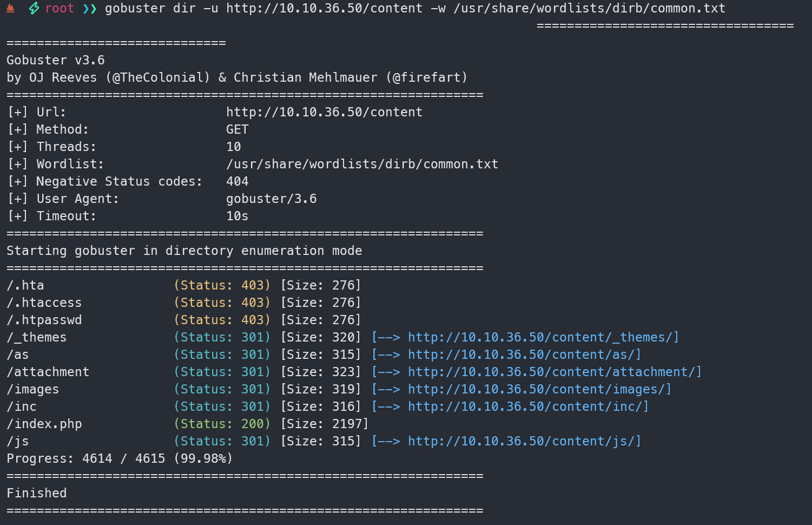Click the Finished status line

37,493
